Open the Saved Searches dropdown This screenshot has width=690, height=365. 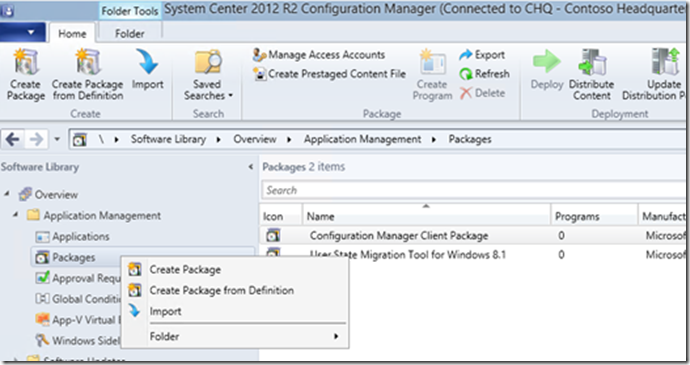[x=208, y=74]
